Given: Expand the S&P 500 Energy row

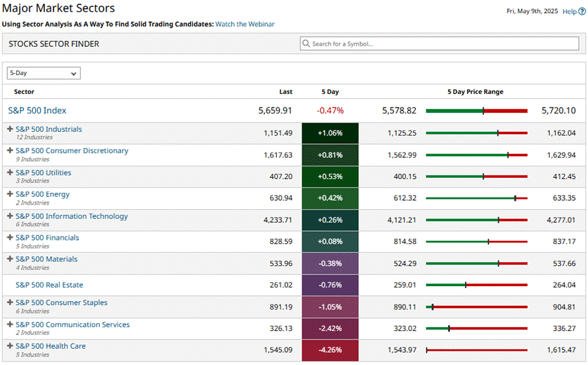Looking at the screenshot, I should pos(10,194).
